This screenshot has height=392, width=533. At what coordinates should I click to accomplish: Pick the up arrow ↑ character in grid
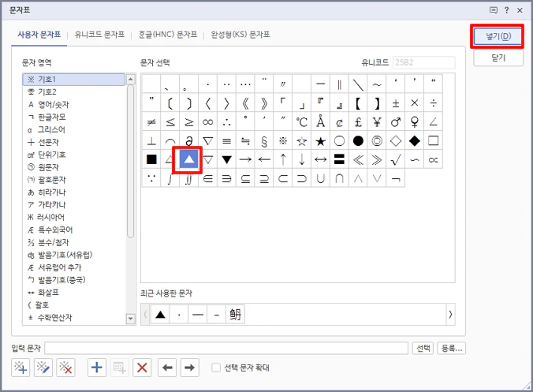(x=283, y=159)
